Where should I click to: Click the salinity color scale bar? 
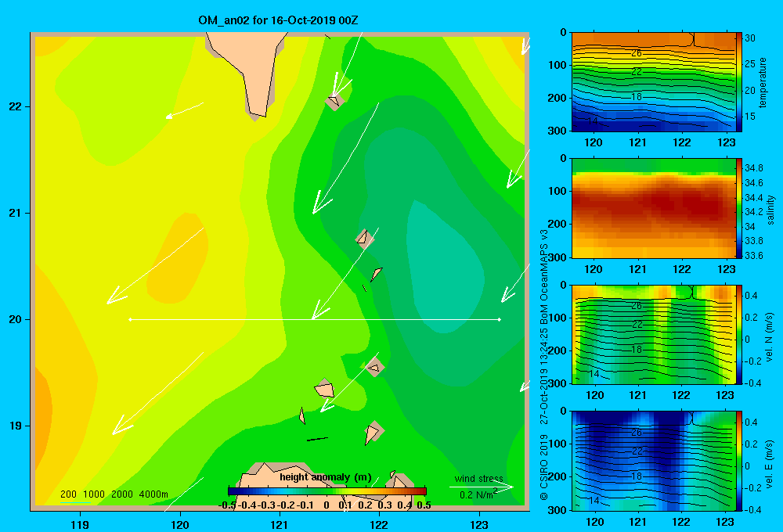pos(739,208)
